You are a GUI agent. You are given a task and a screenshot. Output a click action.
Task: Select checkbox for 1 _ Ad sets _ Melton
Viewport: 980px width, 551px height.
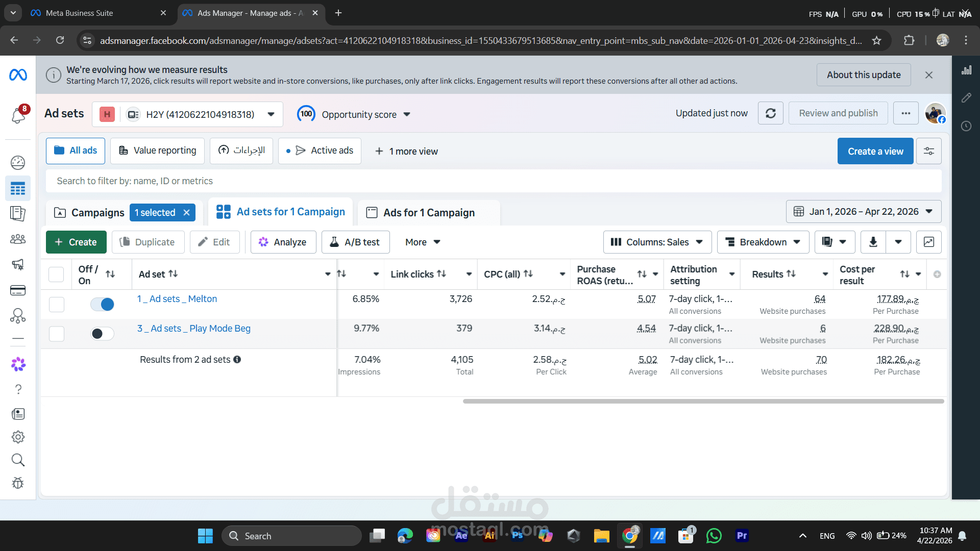click(x=56, y=305)
